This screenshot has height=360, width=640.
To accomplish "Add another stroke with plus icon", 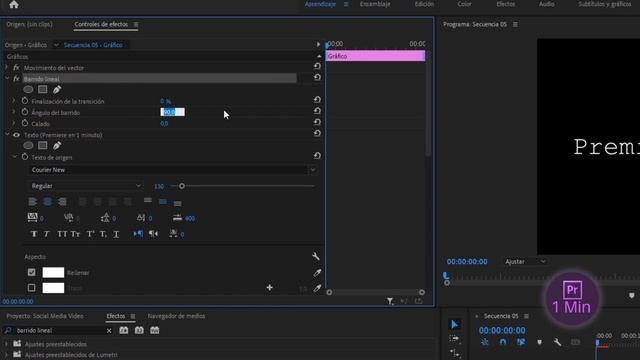I will click(269, 288).
